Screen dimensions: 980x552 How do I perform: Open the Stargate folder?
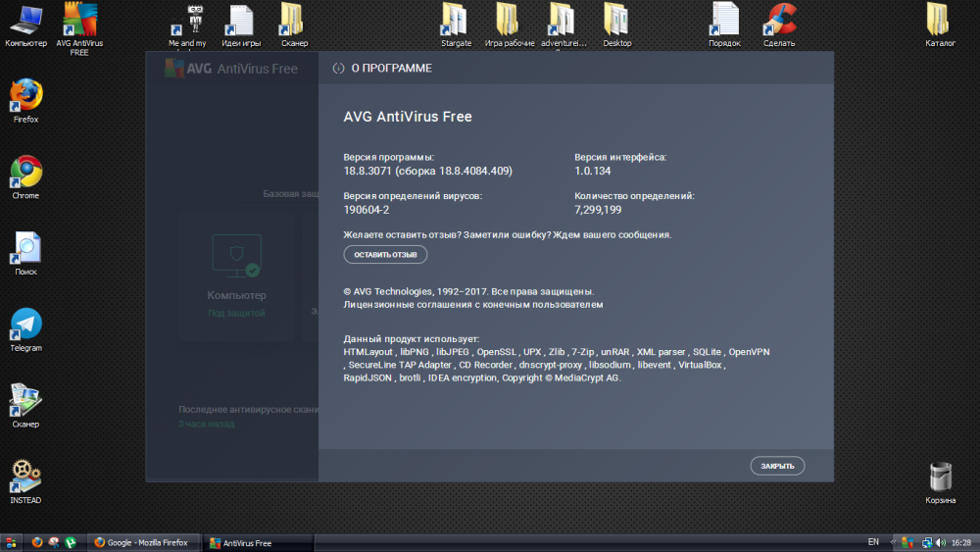pos(456,25)
